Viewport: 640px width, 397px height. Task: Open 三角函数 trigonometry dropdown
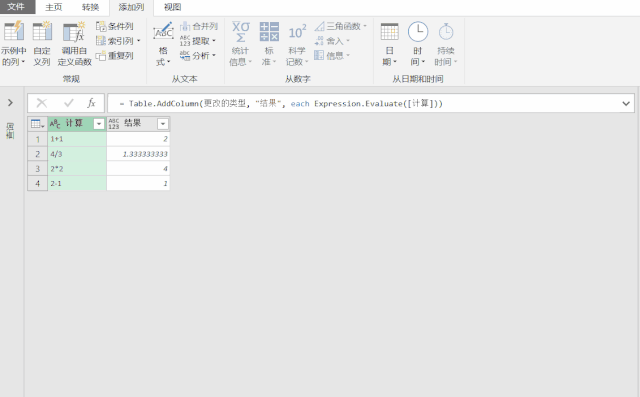pos(341,27)
